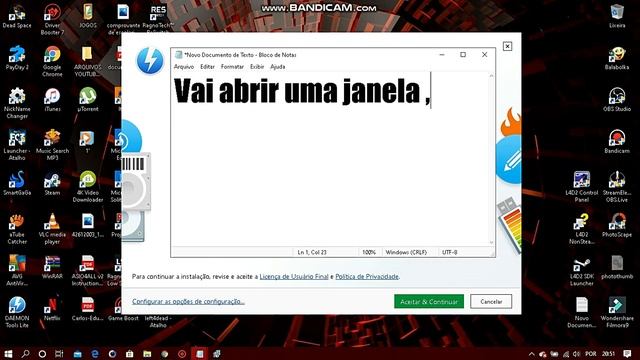The width and height of the screenshot is (640, 360).
Task: Close the DAEMON Tools installer dialog with X
Action: pos(507,46)
